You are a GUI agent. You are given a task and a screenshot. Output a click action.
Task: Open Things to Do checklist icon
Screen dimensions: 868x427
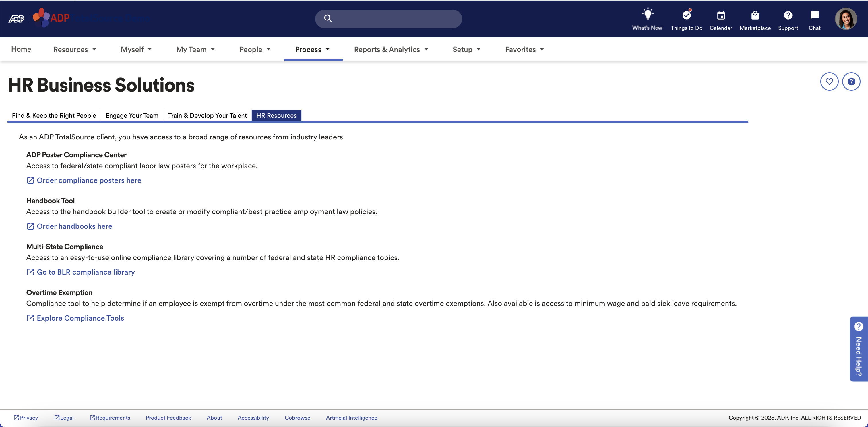(686, 15)
